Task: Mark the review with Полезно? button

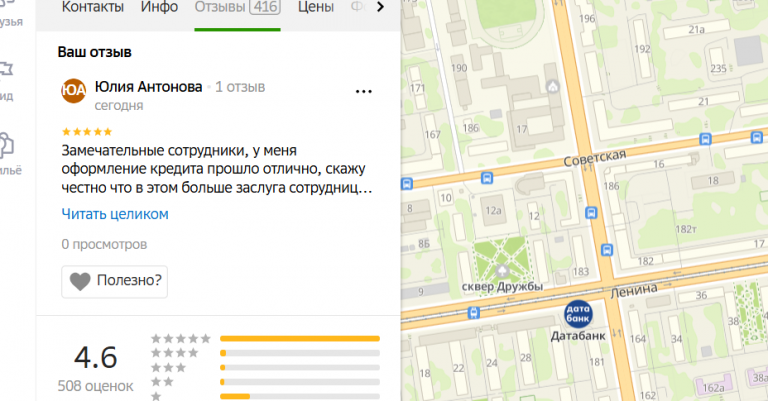Action: point(115,282)
